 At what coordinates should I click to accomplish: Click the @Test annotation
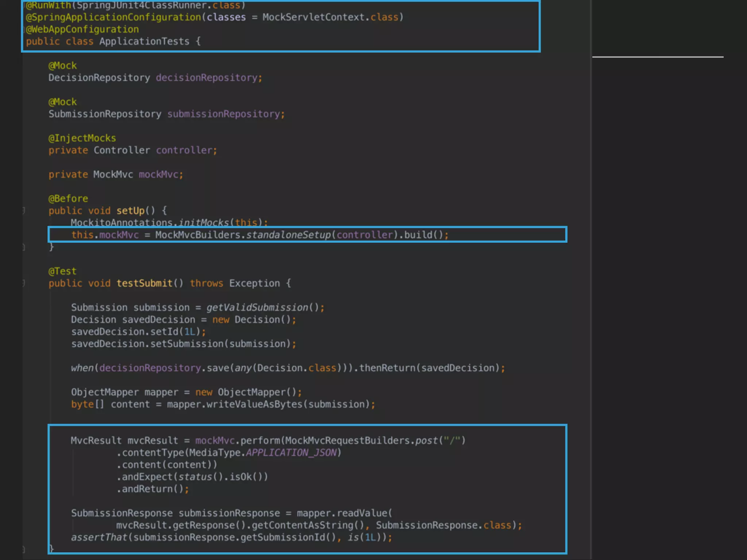click(x=62, y=271)
